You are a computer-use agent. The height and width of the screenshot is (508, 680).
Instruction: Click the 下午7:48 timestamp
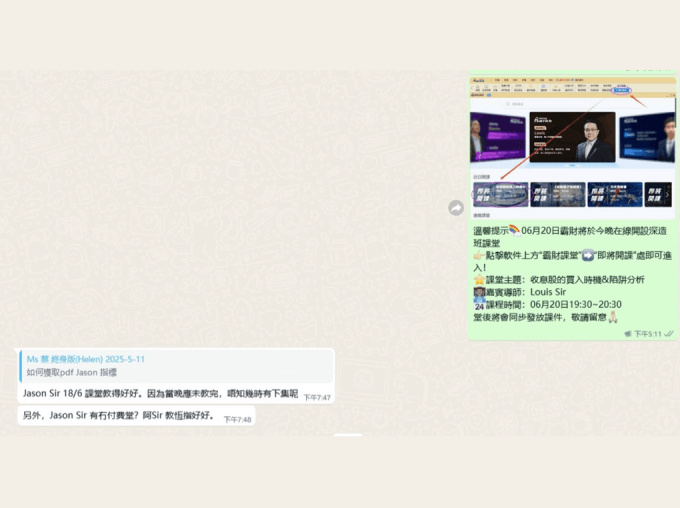(x=237, y=419)
